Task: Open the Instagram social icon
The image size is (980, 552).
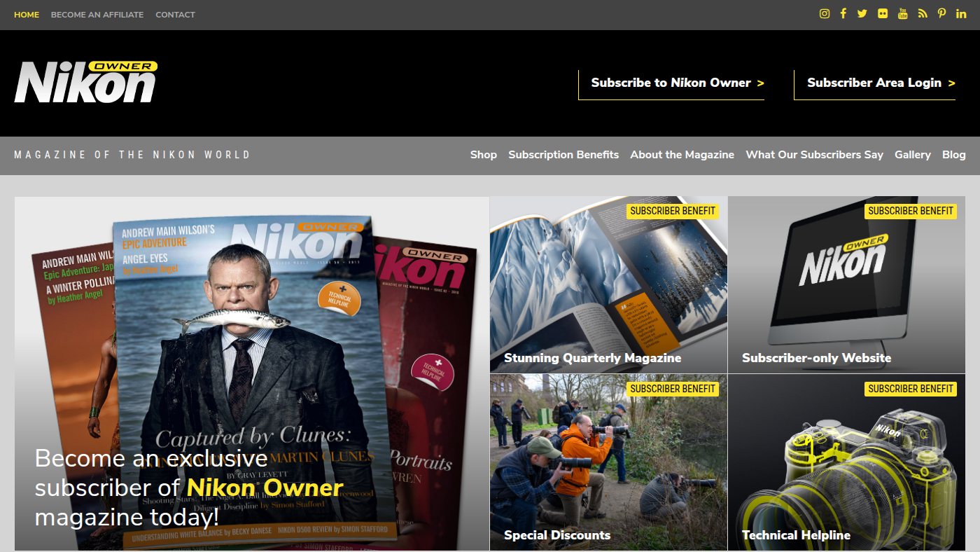Action: pyautogui.click(x=825, y=13)
